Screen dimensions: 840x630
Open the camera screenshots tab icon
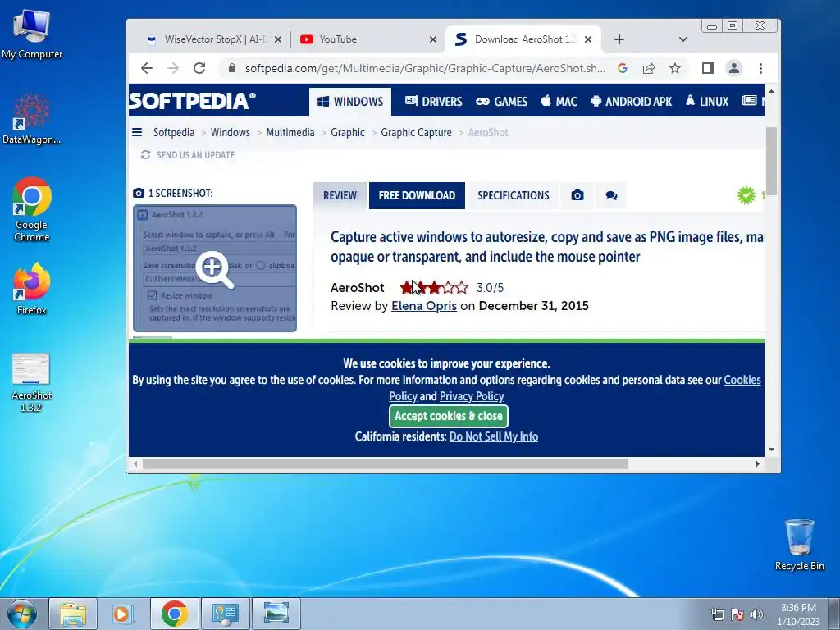point(577,195)
